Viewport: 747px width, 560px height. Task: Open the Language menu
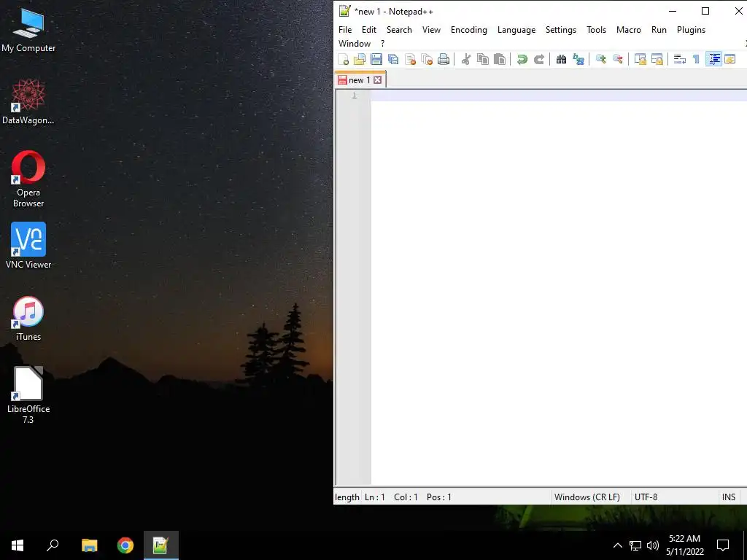[516, 29]
